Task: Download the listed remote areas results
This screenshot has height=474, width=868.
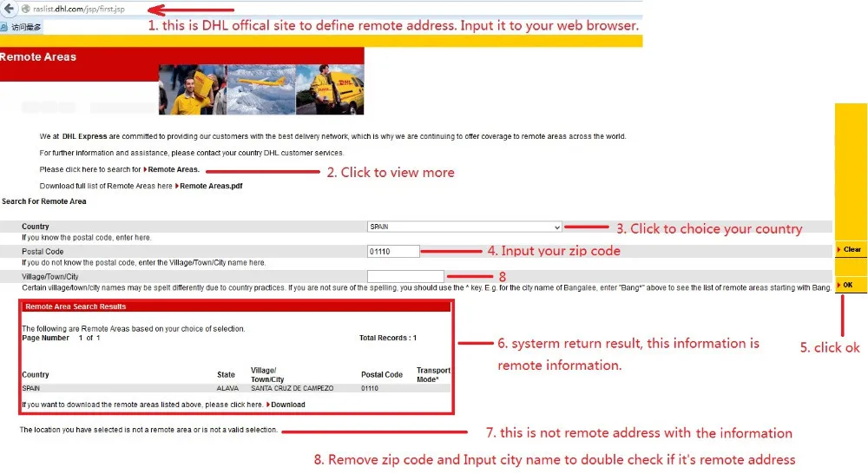Action: (286, 405)
